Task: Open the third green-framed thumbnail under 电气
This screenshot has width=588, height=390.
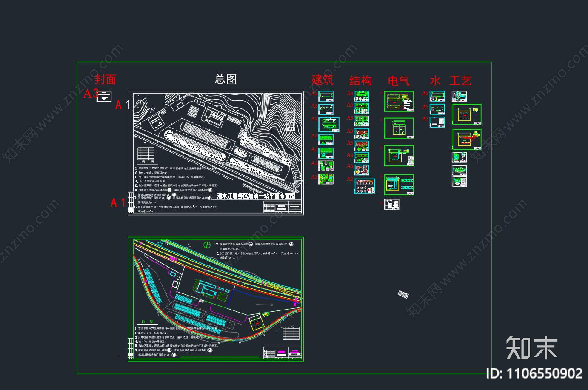Action: (x=399, y=156)
